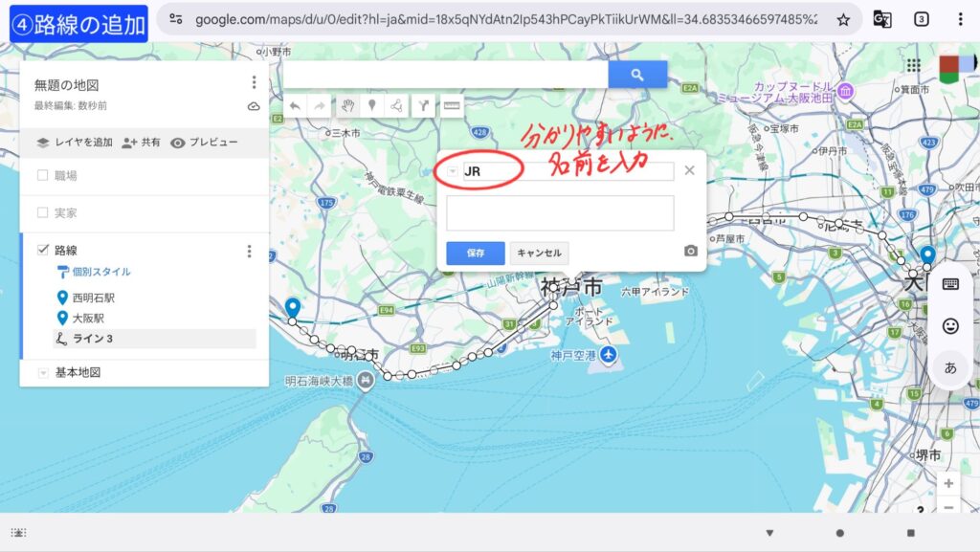
Task: Select the add marker pin tool
Action: [x=372, y=106]
